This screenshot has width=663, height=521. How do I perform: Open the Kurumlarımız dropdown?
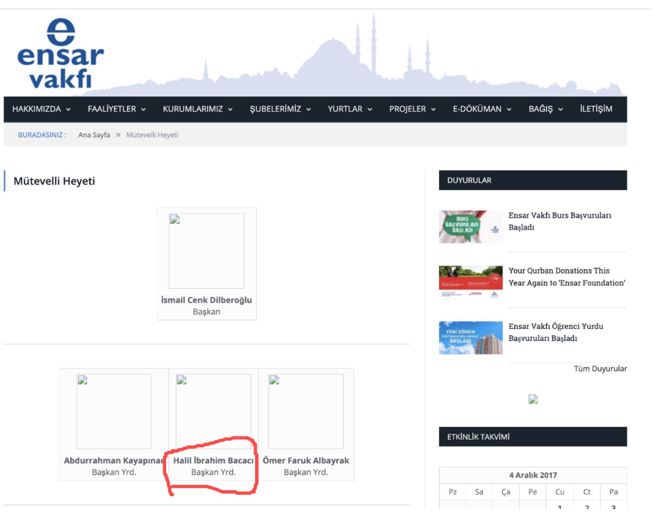(198, 109)
